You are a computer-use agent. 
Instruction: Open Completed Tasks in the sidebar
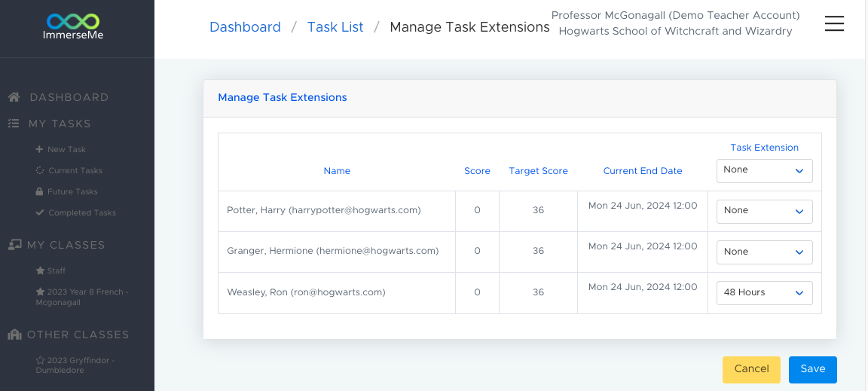tap(82, 212)
